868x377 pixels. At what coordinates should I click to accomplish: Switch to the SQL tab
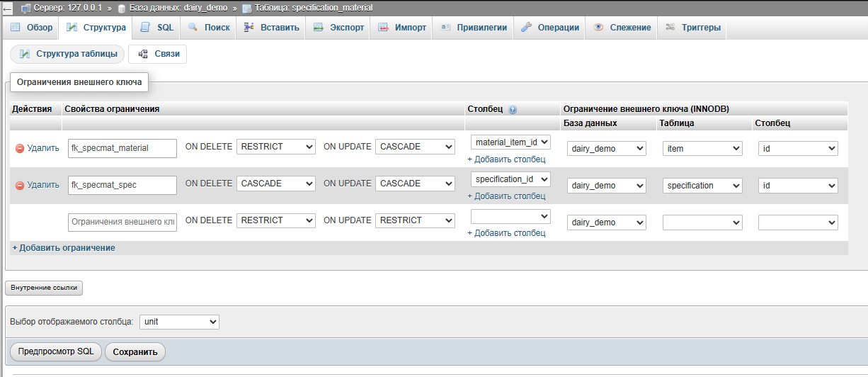click(x=156, y=28)
